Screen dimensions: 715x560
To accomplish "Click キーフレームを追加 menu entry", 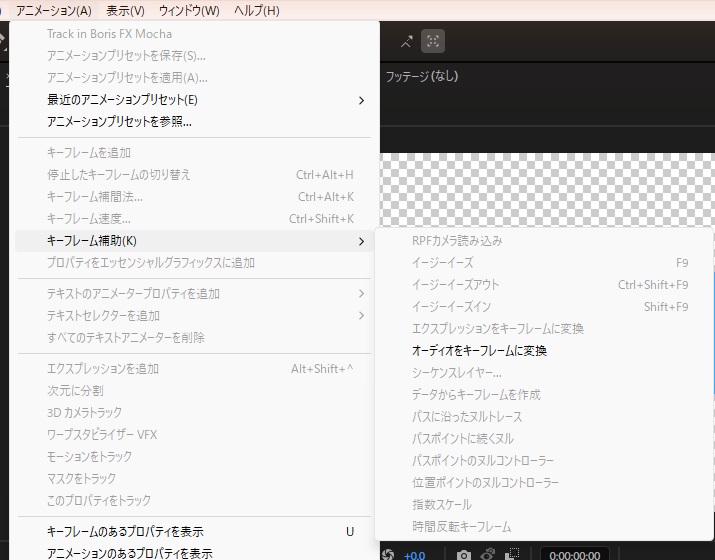I will point(194,153).
